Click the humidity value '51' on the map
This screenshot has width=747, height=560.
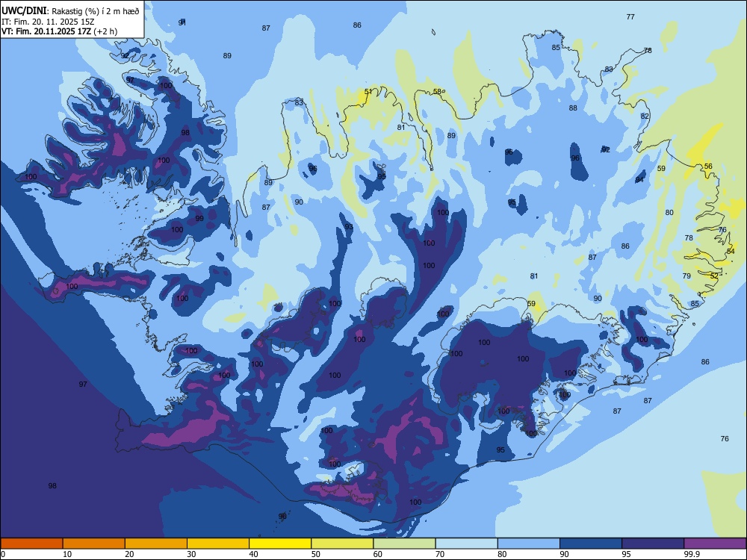click(368, 91)
